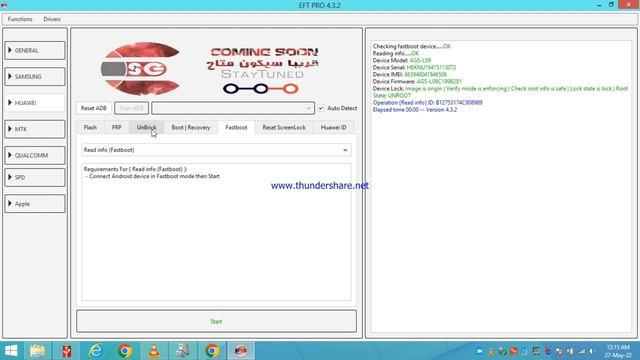Open the ADB device dropdown list
This screenshot has height=360, width=640.
click(x=233, y=108)
